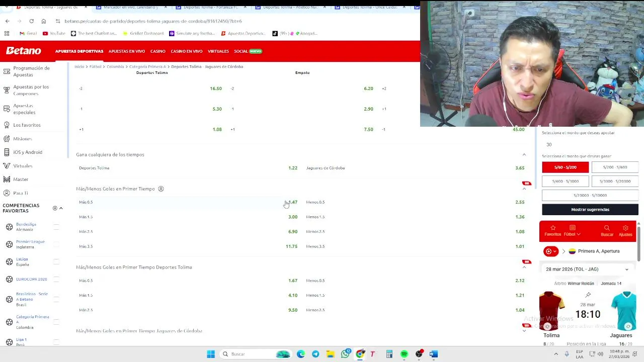Click Mostrar sugerencias button

pos(590,209)
